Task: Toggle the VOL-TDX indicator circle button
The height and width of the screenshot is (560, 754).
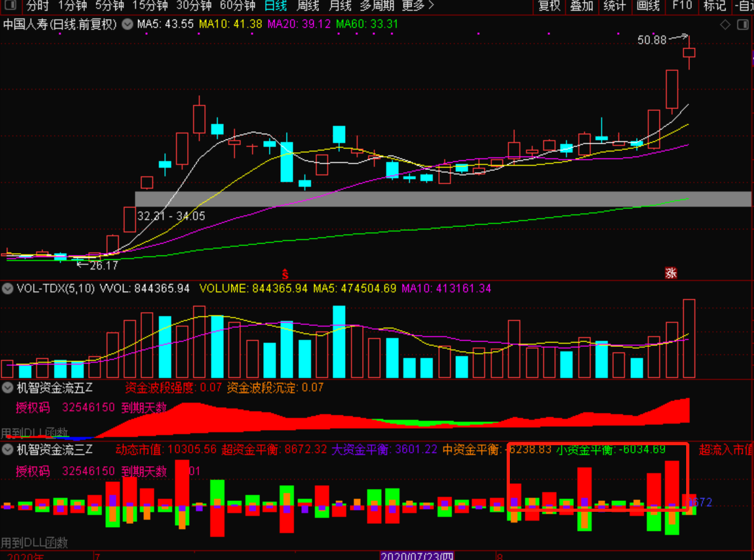Action: pyautogui.click(x=8, y=289)
